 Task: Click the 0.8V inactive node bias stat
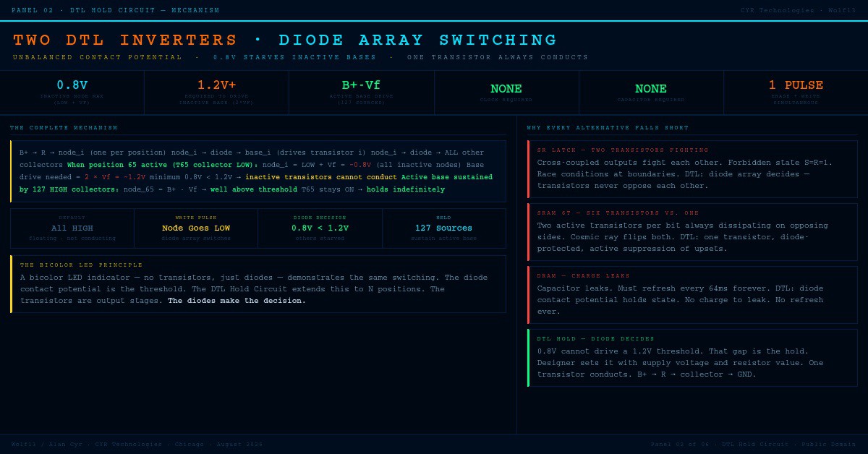pyautogui.click(x=72, y=93)
